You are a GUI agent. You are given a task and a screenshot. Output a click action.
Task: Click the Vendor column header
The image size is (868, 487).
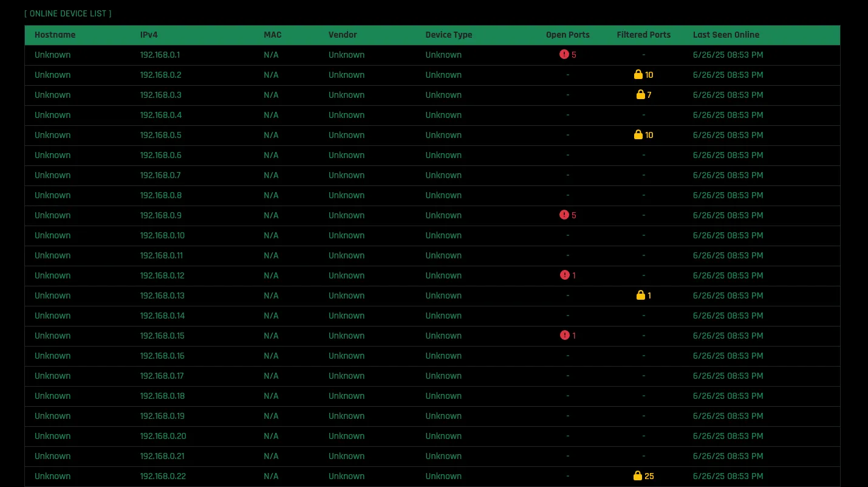(x=343, y=35)
